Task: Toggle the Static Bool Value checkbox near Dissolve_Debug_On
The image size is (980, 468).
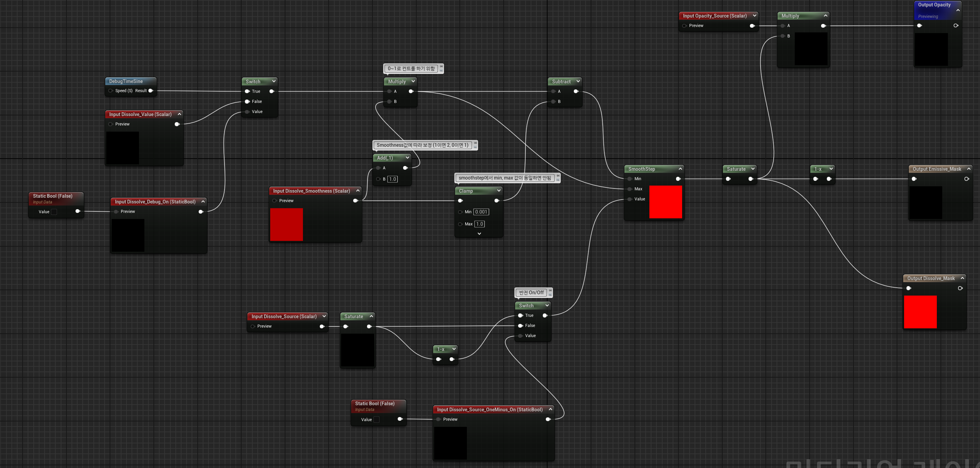Action: 54,212
